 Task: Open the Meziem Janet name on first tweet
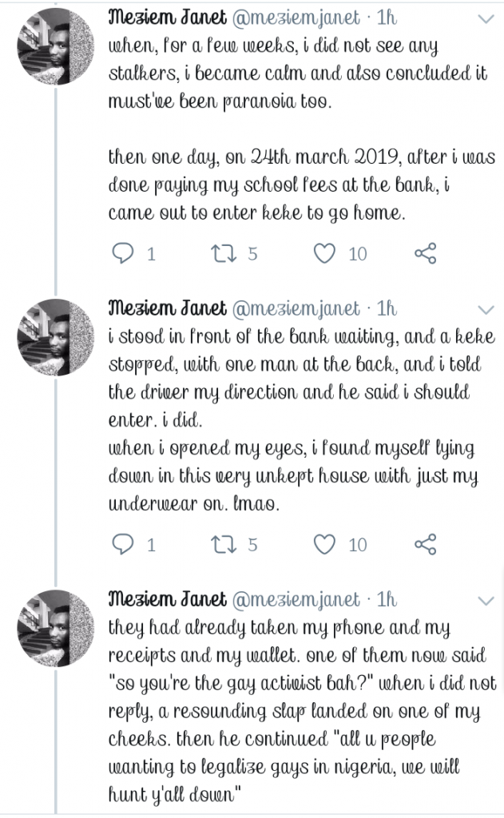pos(167,18)
